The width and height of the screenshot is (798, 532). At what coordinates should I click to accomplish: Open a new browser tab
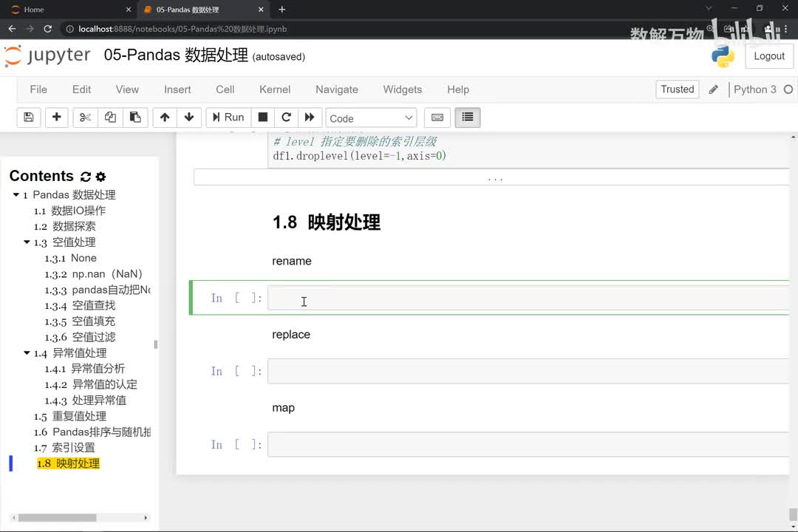click(282, 10)
